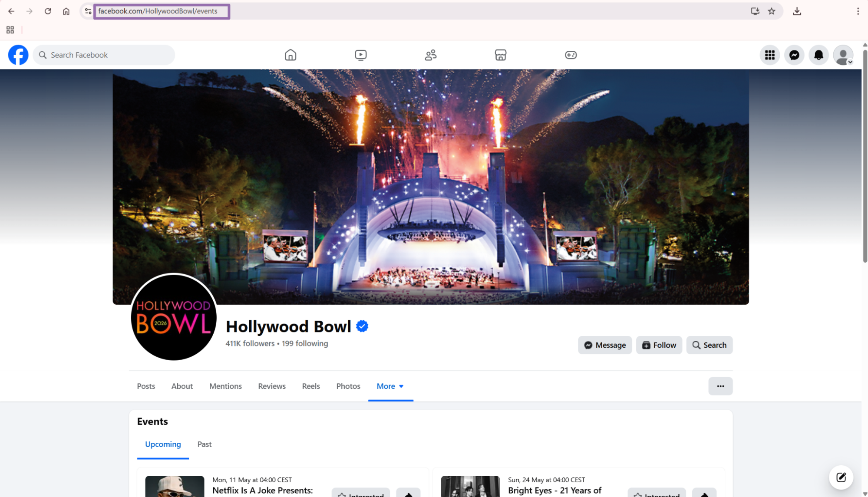Install app icon in the address bar

pyautogui.click(x=755, y=11)
